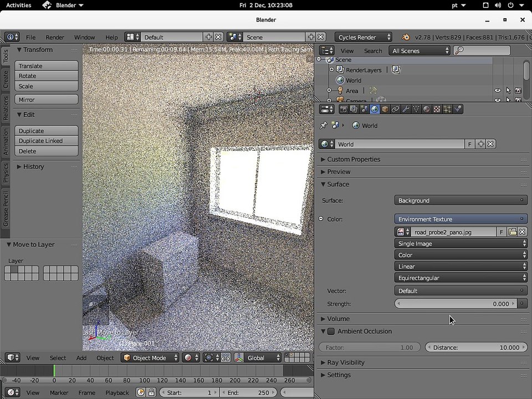
Task: Click the Rotate button
Action: (47, 76)
